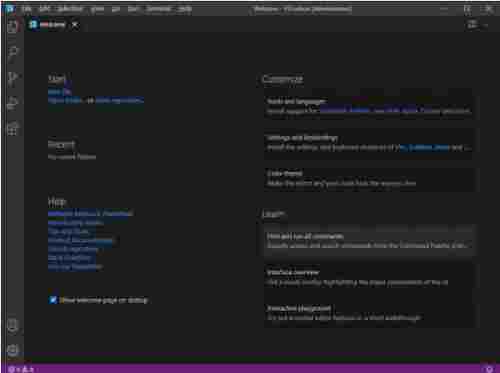This screenshot has width=500, height=373.
Task: Open the Selection menu
Action: (70, 9)
